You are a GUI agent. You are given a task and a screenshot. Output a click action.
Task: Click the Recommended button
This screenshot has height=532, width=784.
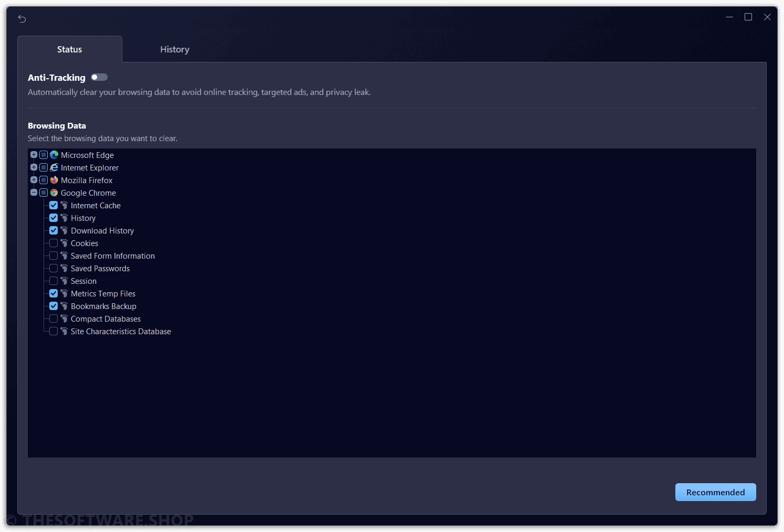[715, 492]
